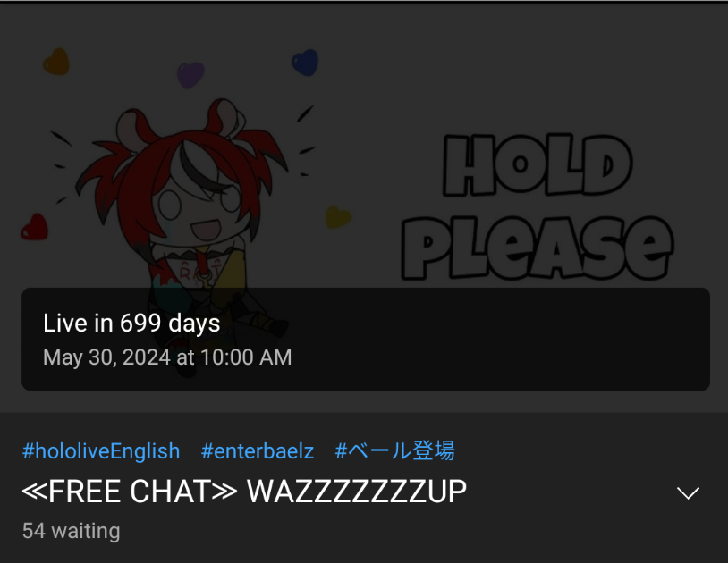Click the 54 waiting viewer count
The width and height of the screenshot is (728, 563).
pyautogui.click(x=71, y=531)
